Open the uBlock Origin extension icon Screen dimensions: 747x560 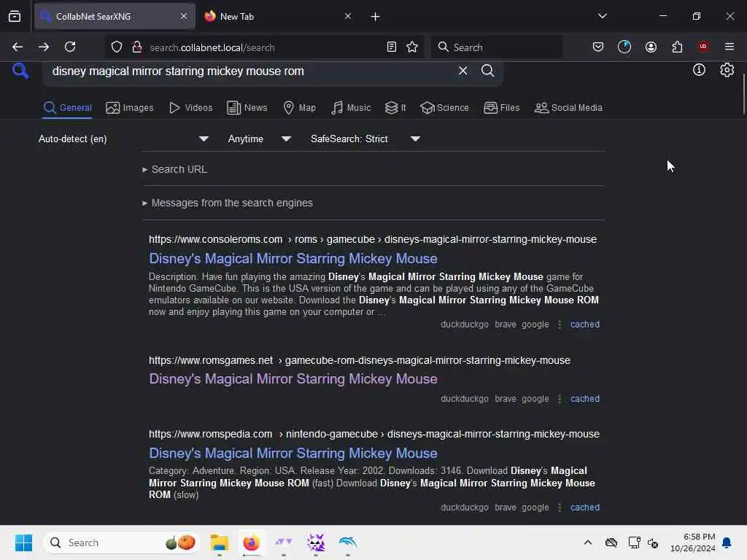pos(703,47)
